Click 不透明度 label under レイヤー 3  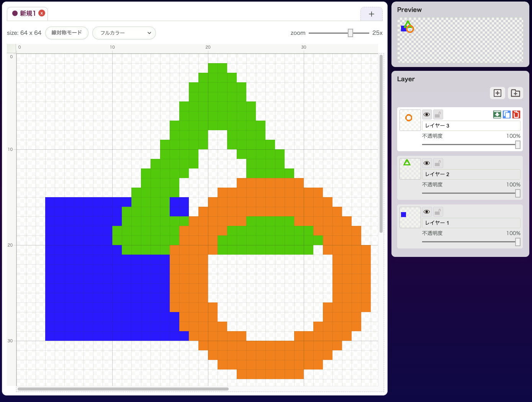point(432,136)
